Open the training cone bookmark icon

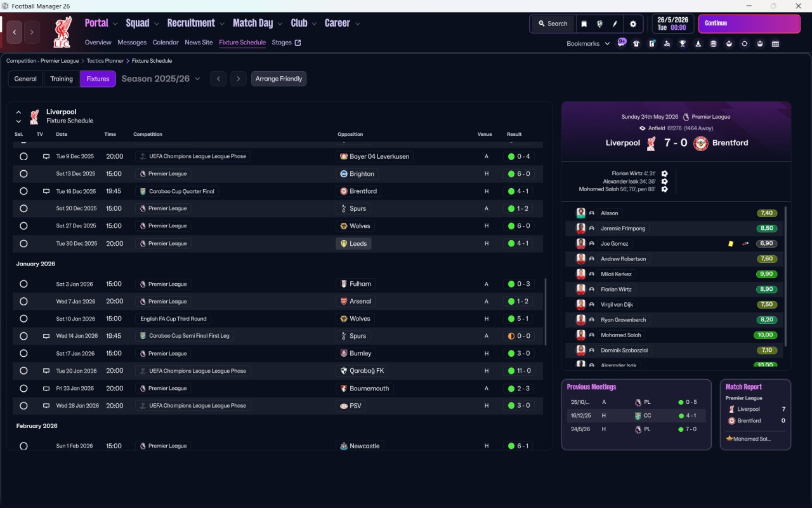(x=698, y=44)
